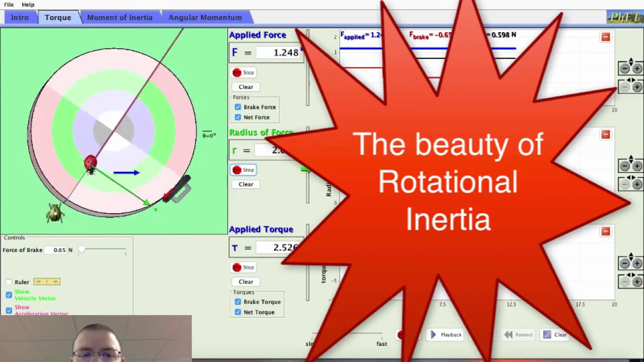Stop recording under Applied Force
This screenshot has width=644, height=362.
[x=244, y=72]
